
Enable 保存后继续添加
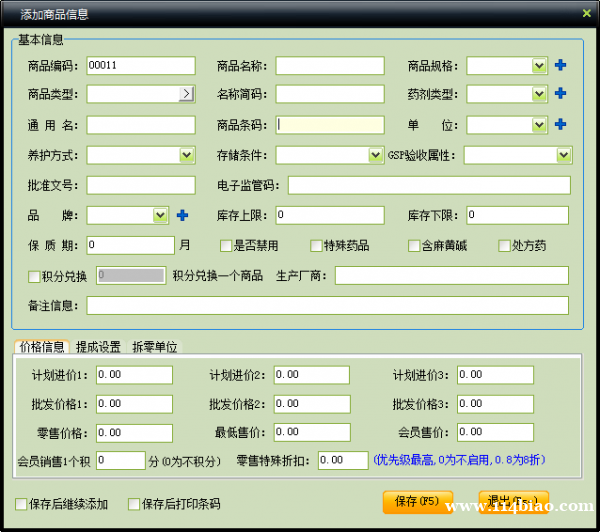point(21,504)
